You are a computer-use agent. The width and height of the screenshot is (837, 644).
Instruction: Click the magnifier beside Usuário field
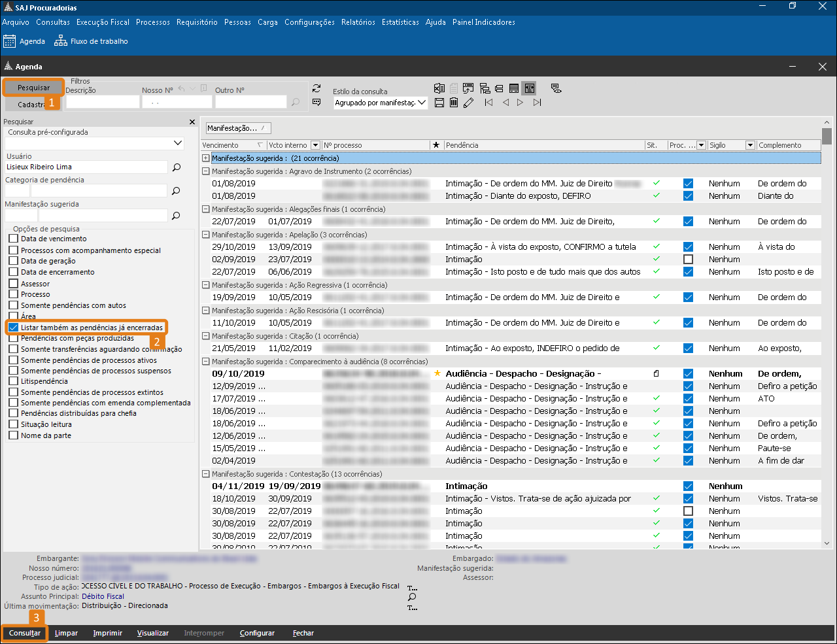177,167
